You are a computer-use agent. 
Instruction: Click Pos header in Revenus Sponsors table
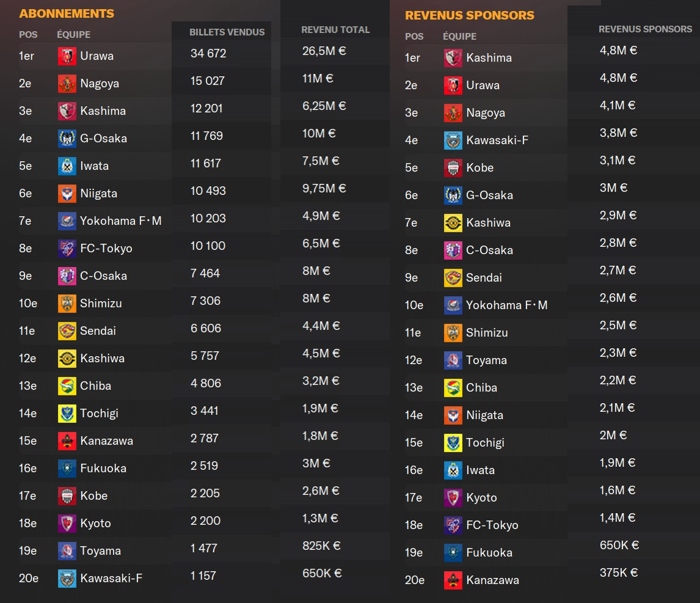[x=414, y=37]
